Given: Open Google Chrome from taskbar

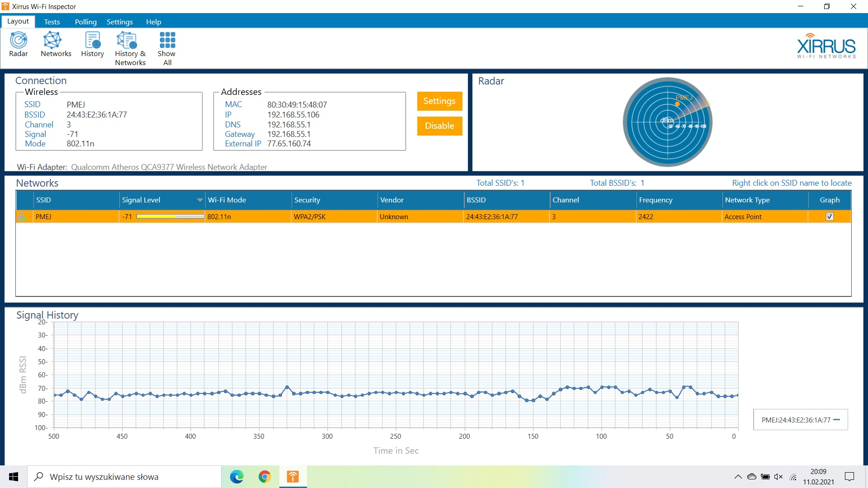Looking at the screenshot, I should [264, 477].
